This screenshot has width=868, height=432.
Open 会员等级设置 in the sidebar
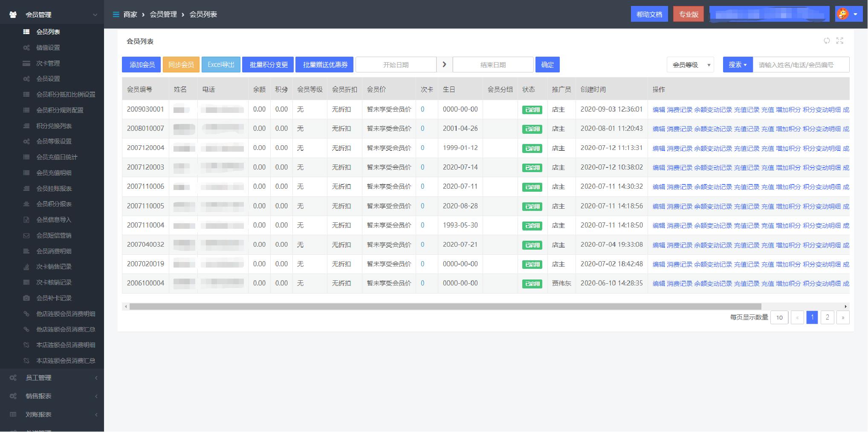point(54,141)
